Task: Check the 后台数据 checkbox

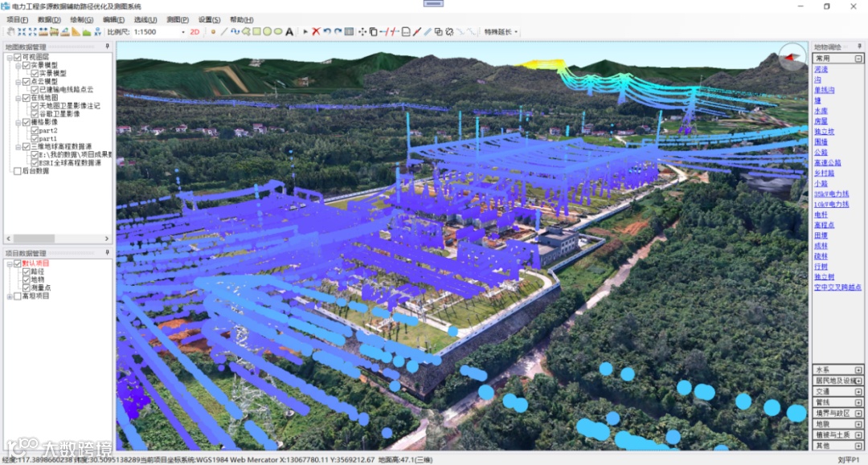Action: [18, 171]
